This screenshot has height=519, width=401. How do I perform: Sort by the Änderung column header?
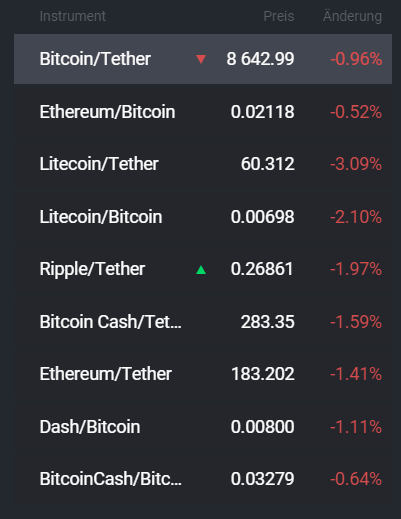352,16
